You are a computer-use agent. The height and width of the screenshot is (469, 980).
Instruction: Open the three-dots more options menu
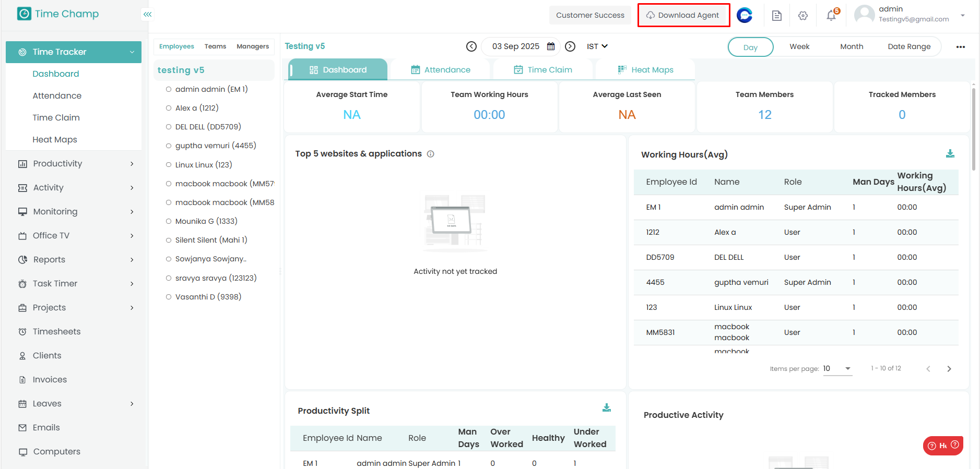960,47
